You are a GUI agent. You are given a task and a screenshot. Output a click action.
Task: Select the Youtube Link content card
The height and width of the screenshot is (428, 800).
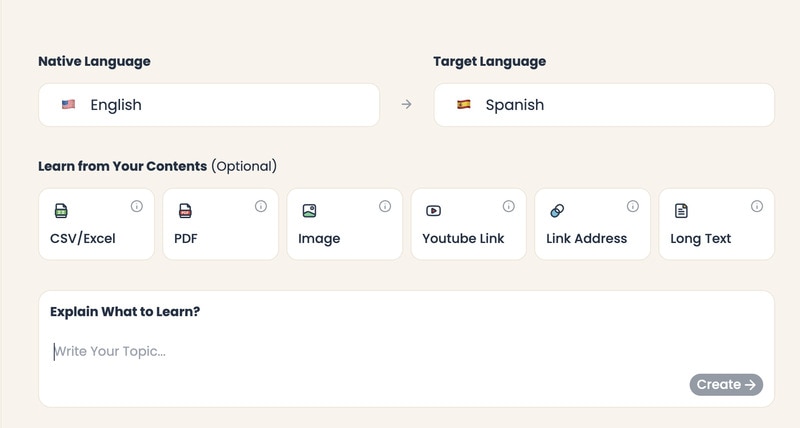[468, 224]
